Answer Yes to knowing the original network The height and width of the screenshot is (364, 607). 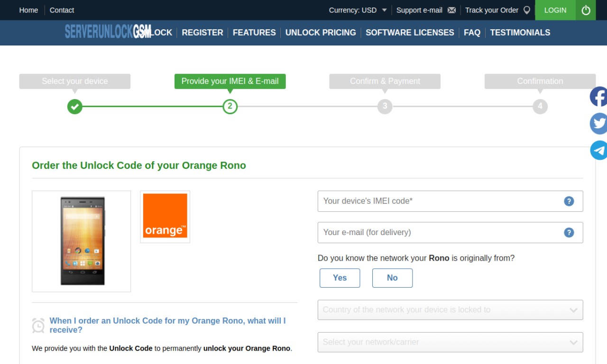coord(340,278)
